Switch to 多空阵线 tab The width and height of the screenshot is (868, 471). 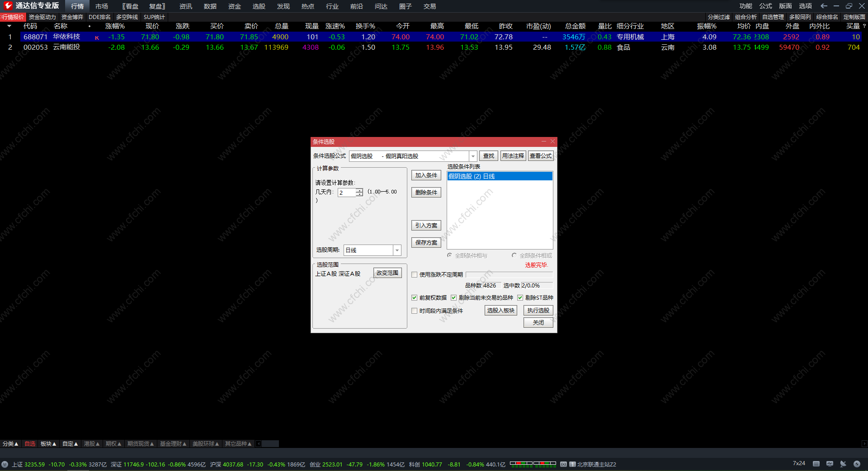pos(127,17)
